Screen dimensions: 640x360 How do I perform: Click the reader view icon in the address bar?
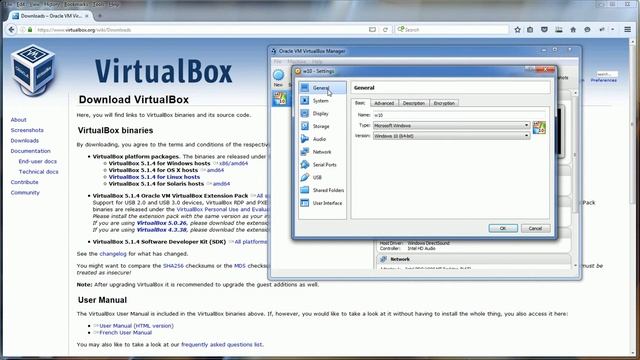[372, 30]
